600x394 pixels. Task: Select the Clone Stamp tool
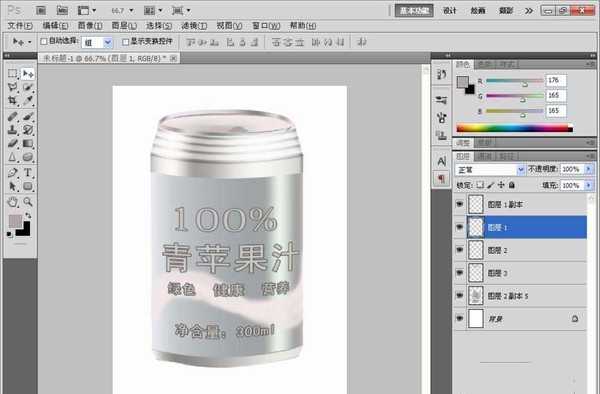tap(13, 130)
